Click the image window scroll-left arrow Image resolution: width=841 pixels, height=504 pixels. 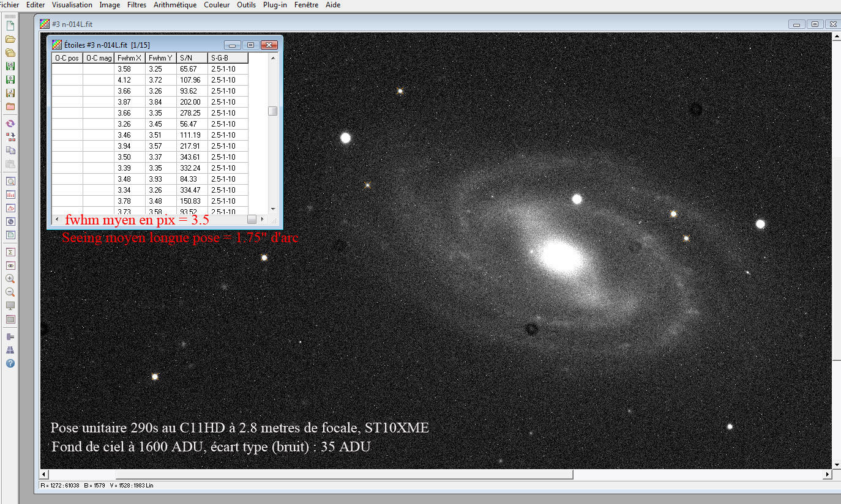click(x=44, y=474)
